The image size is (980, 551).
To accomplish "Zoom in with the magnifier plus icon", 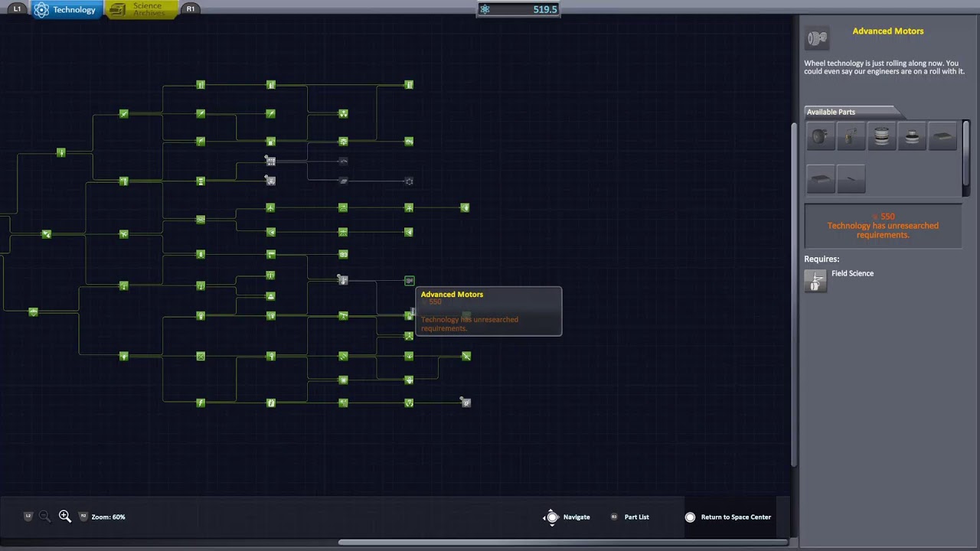I will click(x=65, y=517).
